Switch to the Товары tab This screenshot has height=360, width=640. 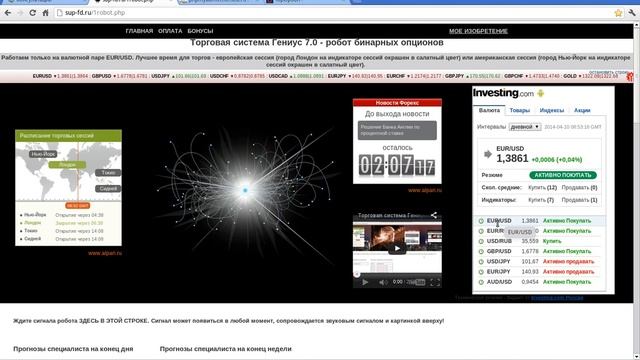[x=520, y=110]
